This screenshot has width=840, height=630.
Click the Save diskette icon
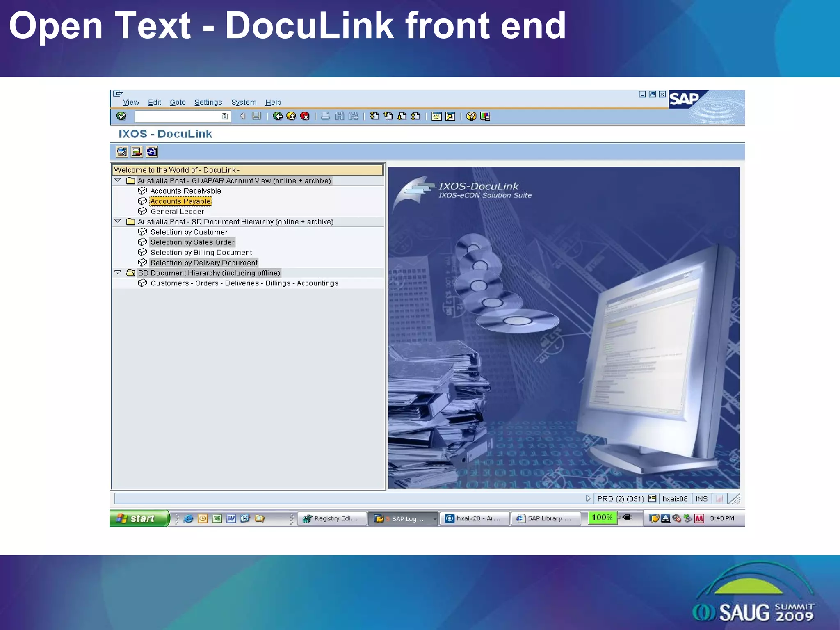(x=256, y=116)
